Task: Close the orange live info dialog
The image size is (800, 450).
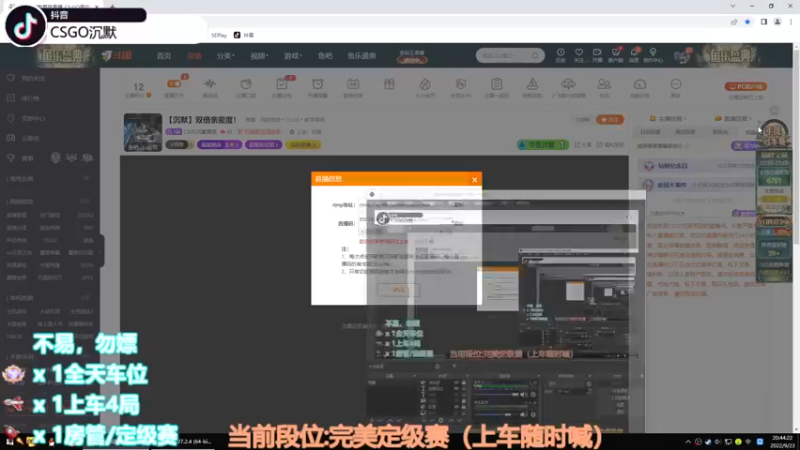Action: coord(474,180)
